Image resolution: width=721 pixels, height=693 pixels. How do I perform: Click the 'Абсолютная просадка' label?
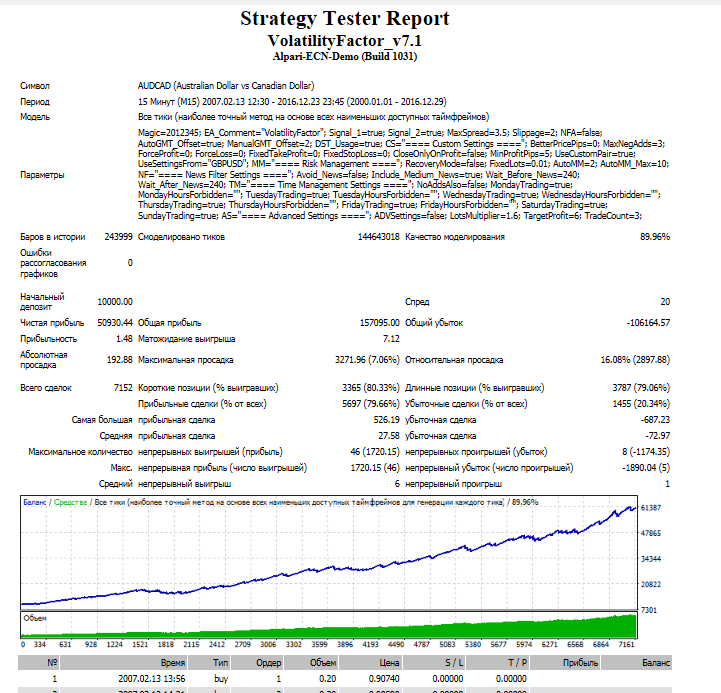coord(44,360)
